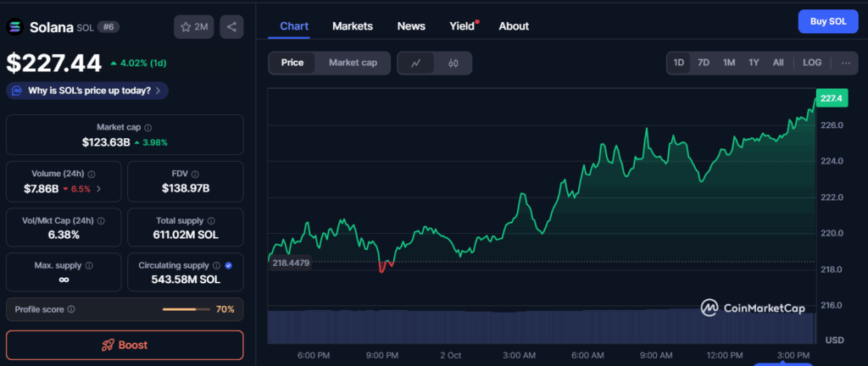Switch to line chart view icon
Screen dimensions: 868x366
(x=415, y=63)
